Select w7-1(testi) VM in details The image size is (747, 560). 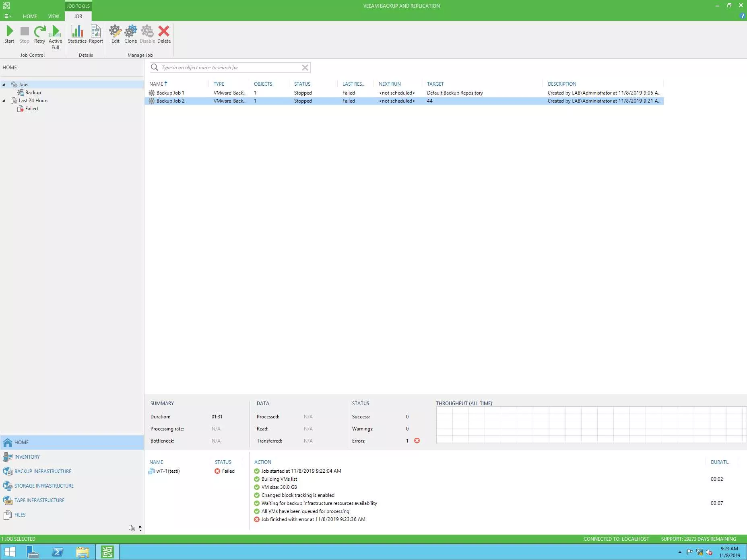pos(164,471)
